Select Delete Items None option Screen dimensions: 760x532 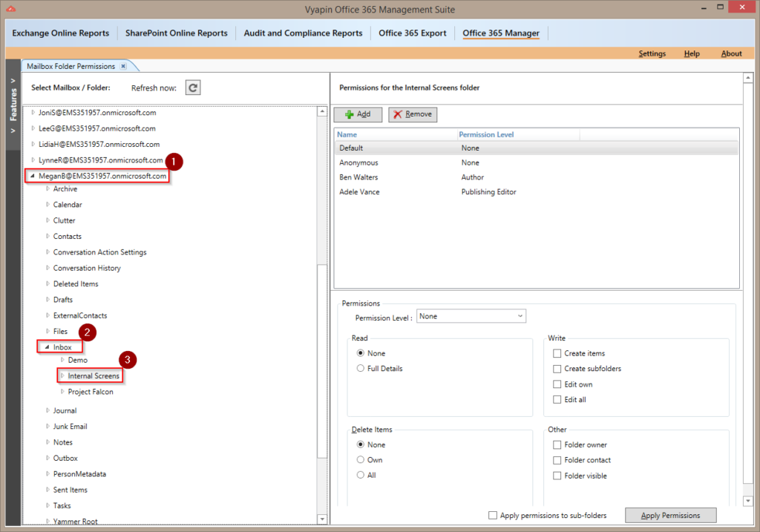[361, 444]
